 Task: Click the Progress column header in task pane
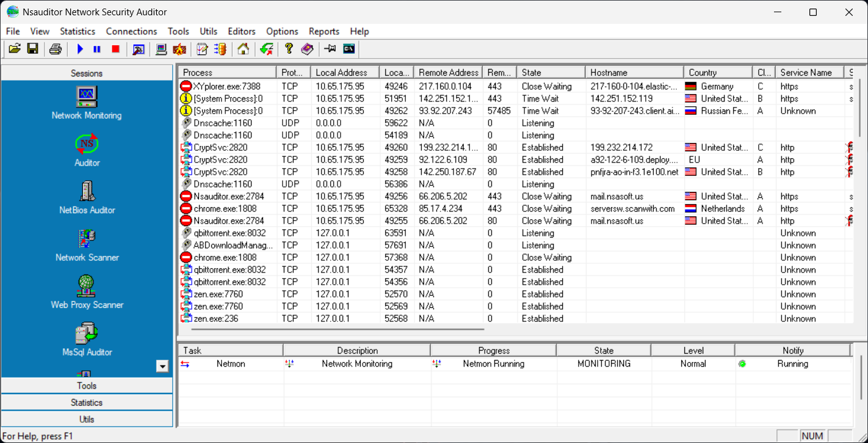coord(494,351)
